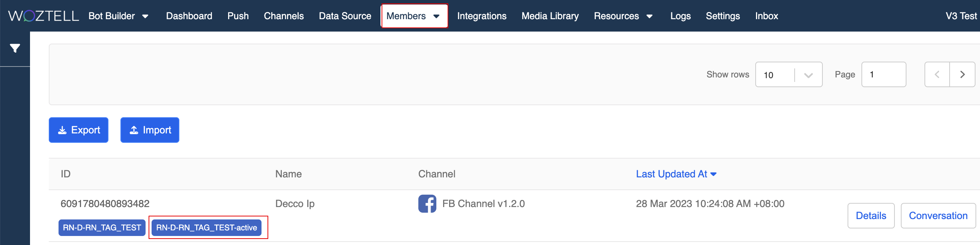
Task: Open the Dashboard menu item
Action: [x=189, y=16]
